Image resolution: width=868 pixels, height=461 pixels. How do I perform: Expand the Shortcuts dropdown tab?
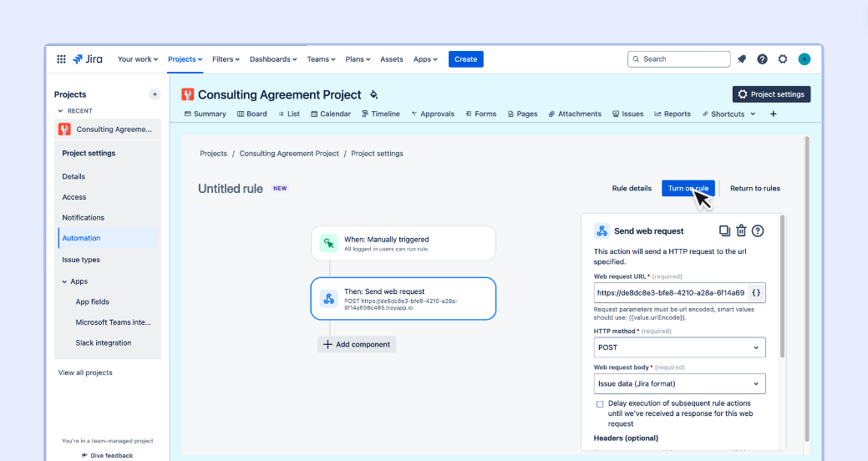[729, 114]
